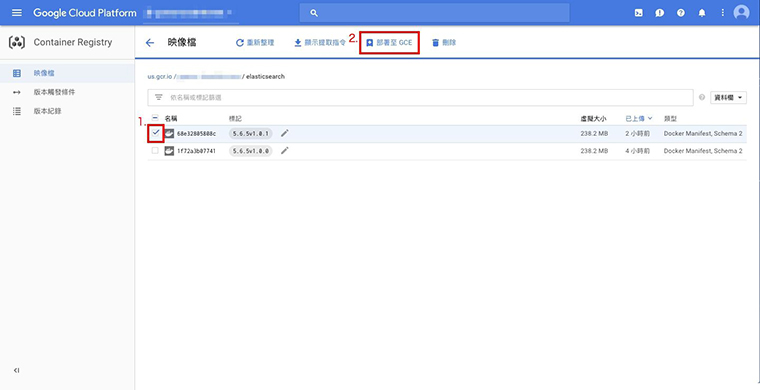Click the filter funnel icon

tap(158, 97)
